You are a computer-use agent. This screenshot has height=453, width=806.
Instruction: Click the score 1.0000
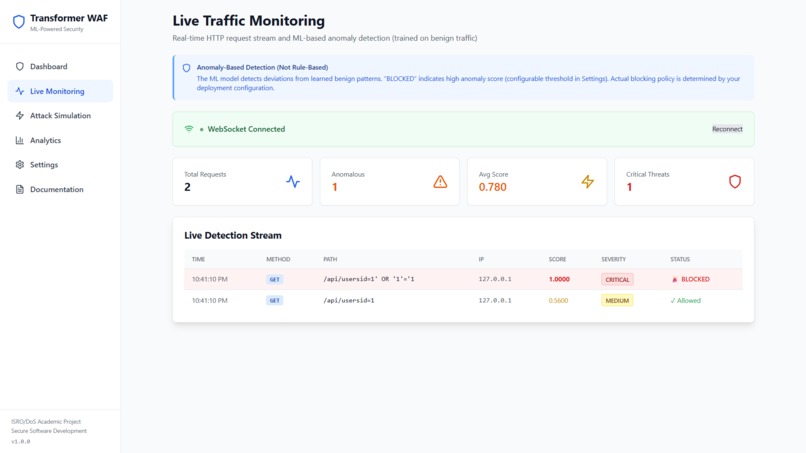[559, 279]
